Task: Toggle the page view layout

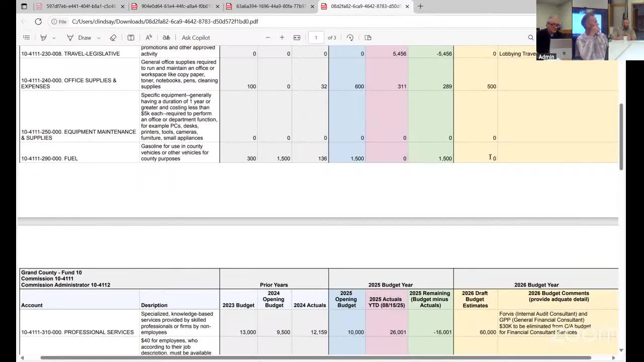Action: (368, 38)
